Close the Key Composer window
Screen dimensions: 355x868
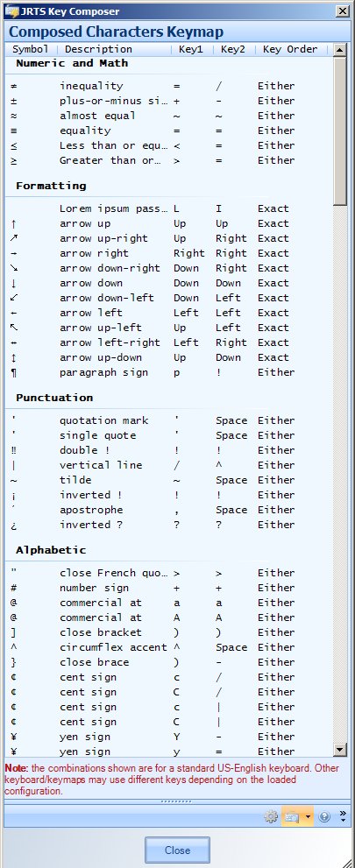(x=344, y=11)
